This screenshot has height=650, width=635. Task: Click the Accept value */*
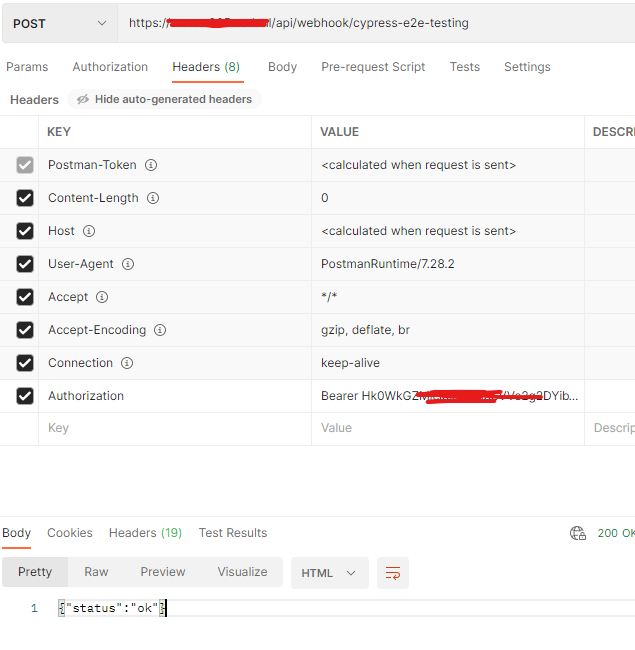(329, 297)
